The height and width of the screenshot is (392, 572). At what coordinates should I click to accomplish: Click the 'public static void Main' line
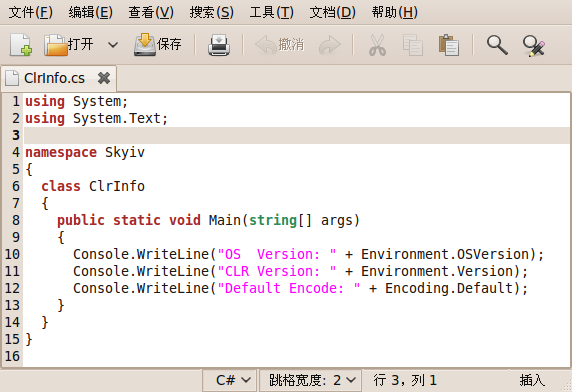(x=208, y=220)
